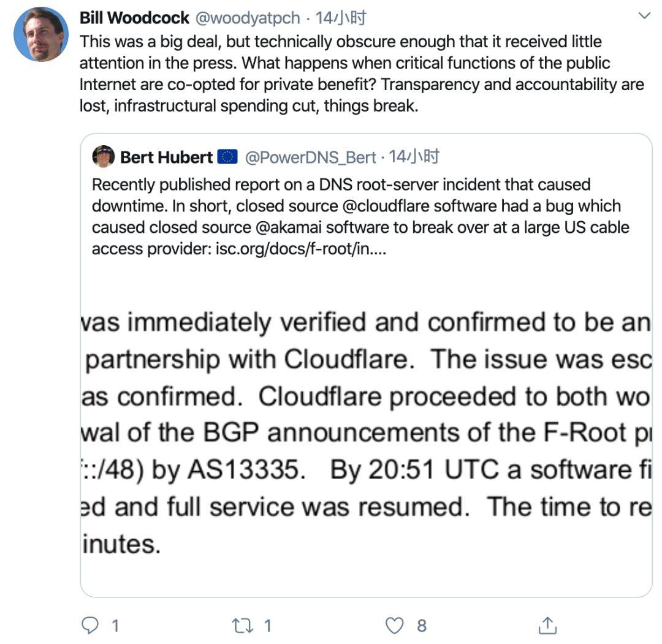Viewport: 662px width, 644px height.
Task: Click the reply speech bubble icon
Action: (x=91, y=625)
